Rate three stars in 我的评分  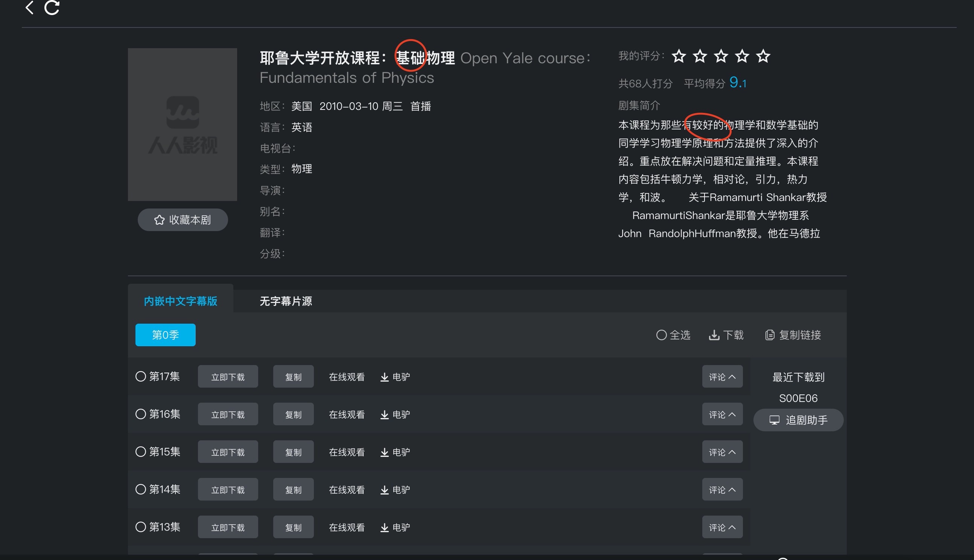tap(721, 56)
